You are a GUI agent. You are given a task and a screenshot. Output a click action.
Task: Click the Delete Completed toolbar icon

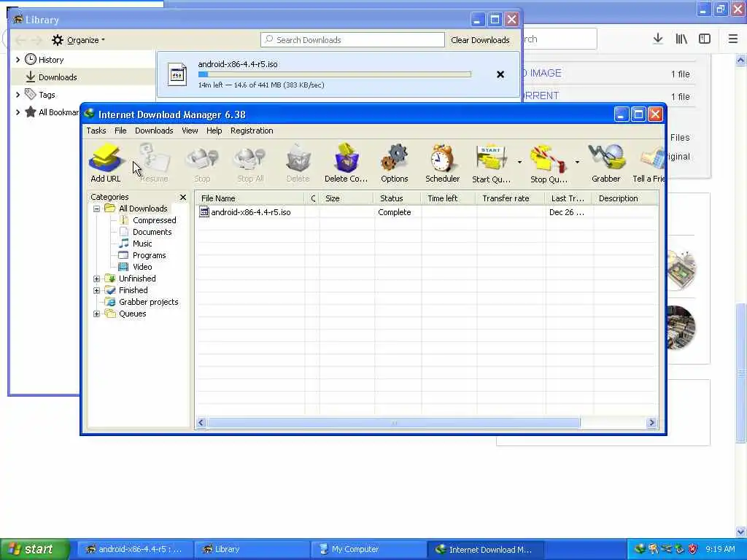tap(347, 163)
